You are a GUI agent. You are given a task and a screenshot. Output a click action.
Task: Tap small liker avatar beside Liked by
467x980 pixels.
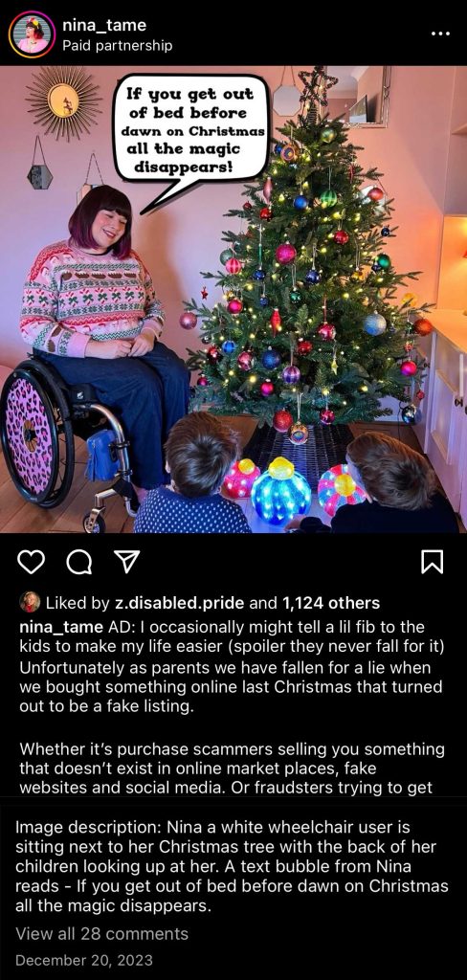pyautogui.click(x=30, y=603)
